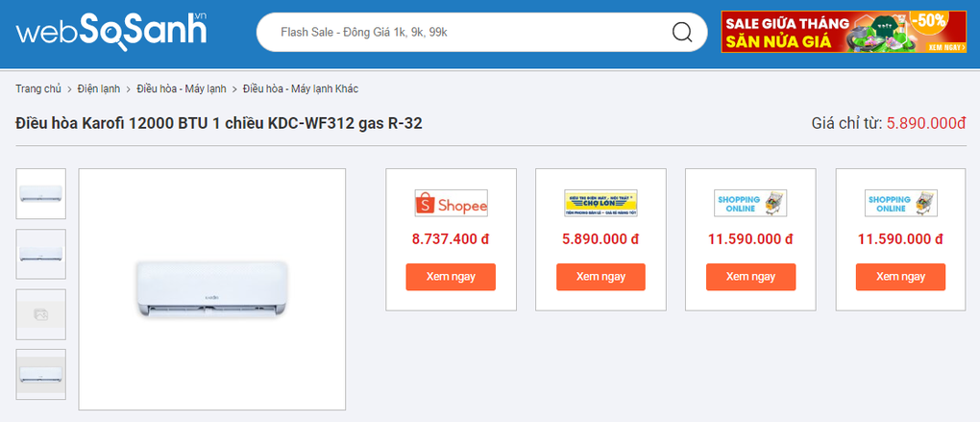Open the websosanh.vn home logo

(x=110, y=30)
